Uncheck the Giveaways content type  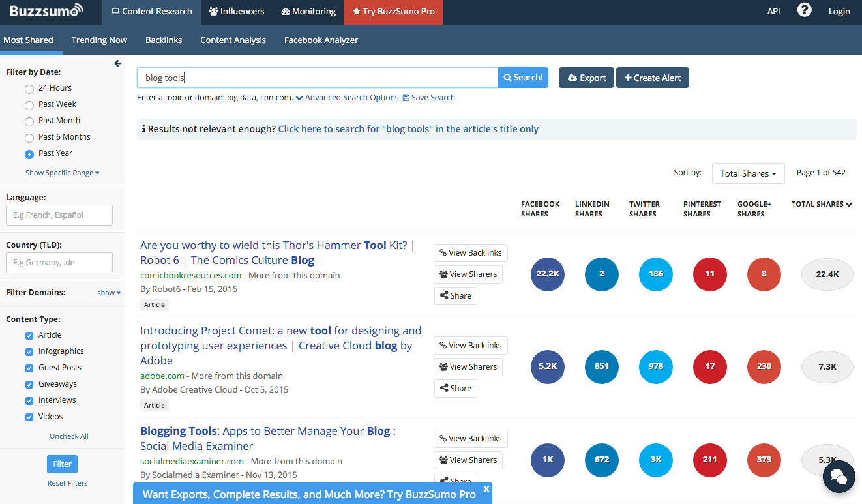tap(29, 384)
